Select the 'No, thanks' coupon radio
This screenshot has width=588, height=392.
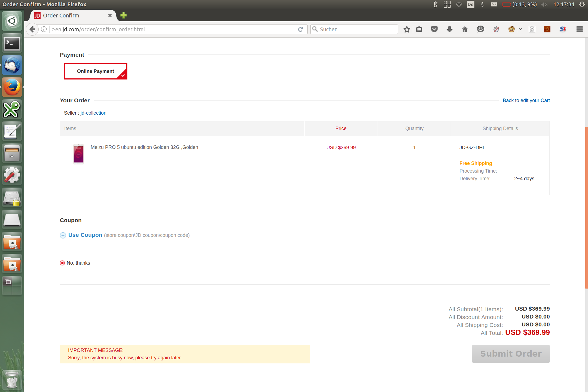click(62, 263)
